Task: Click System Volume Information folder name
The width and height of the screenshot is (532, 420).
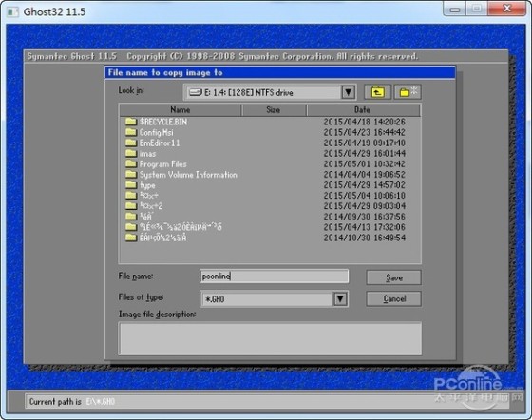Action: 188,175
